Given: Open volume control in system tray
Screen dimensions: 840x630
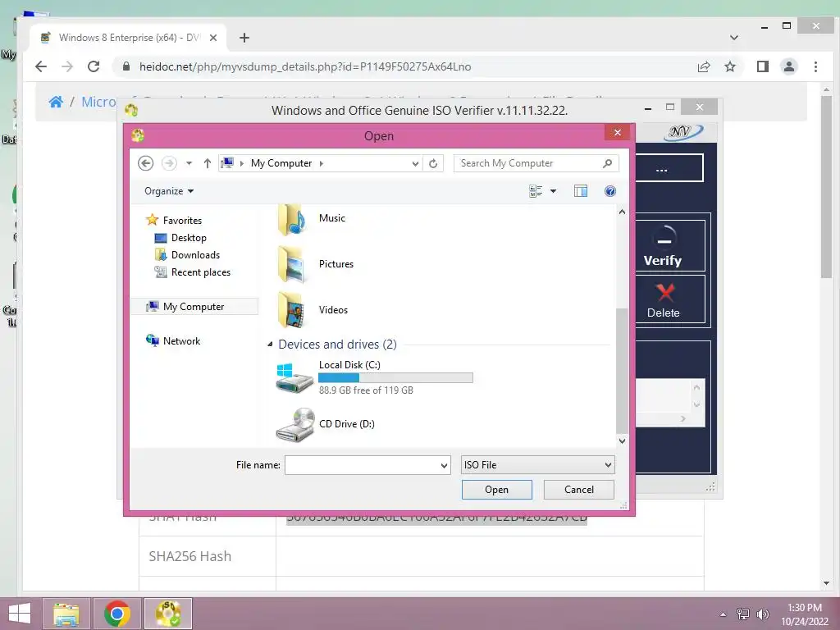Looking at the screenshot, I should pos(762,614).
